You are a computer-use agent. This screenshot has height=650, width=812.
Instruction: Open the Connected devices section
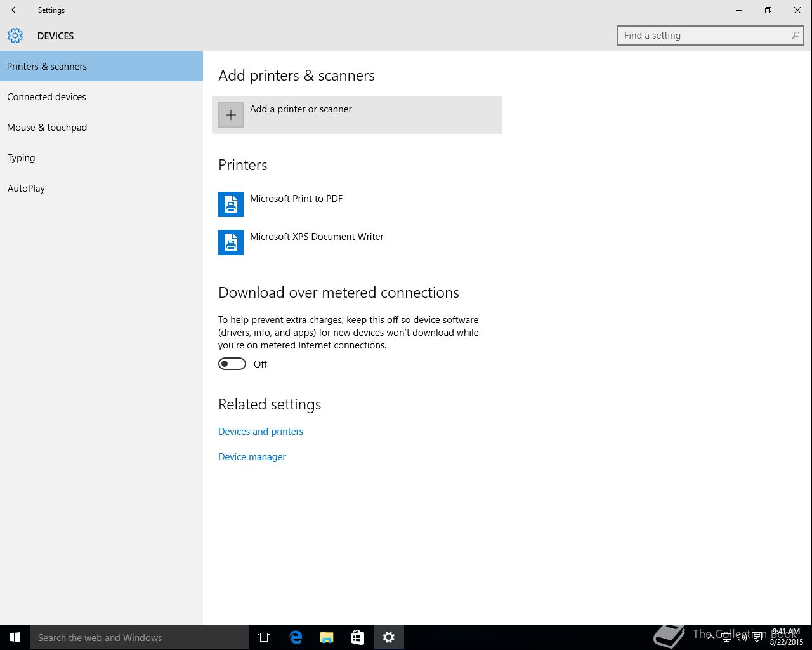click(101, 96)
